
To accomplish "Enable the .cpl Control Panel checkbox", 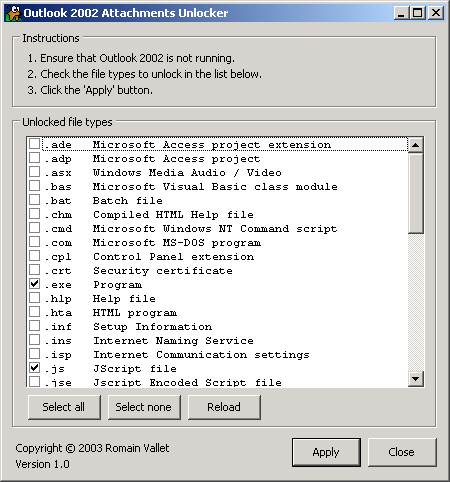I will coord(35,256).
